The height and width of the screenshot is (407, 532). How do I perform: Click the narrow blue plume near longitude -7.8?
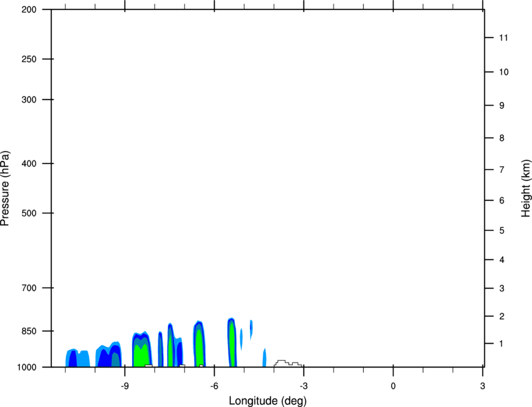pos(160,349)
